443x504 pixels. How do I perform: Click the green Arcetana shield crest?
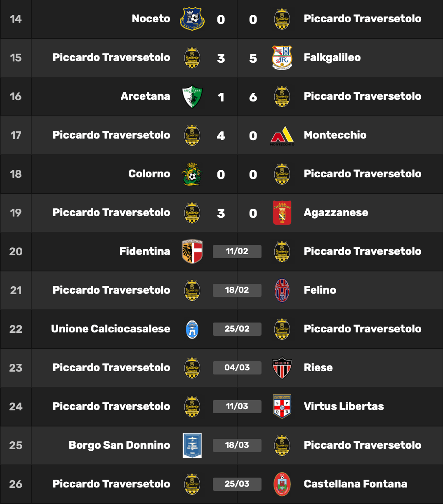pyautogui.click(x=192, y=97)
